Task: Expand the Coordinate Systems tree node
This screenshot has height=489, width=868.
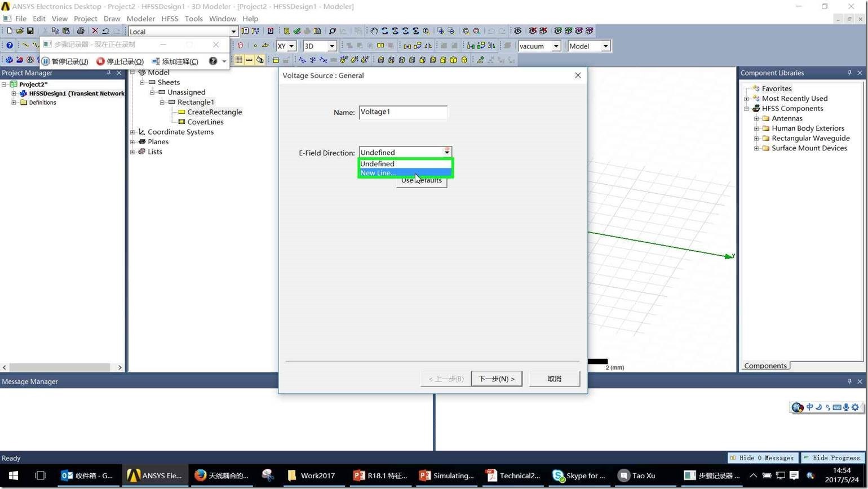Action: 132,132
